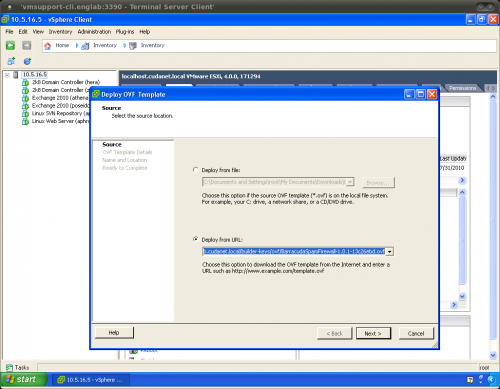Select the Exchange 2010 (poseidon) VM icon
Screen dimensions: 500x389
click(x=25, y=106)
